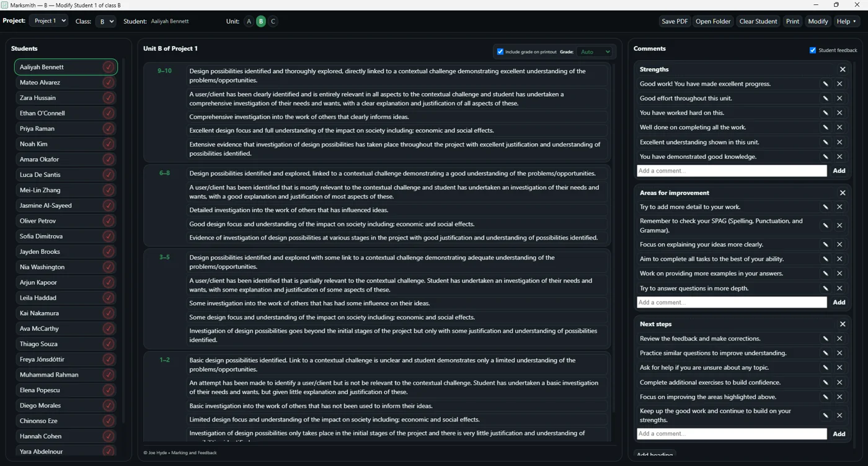Edit the 'Review the feedback and make corrections' comment
Screen dimensions: 868x466
[x=825, y=339]
